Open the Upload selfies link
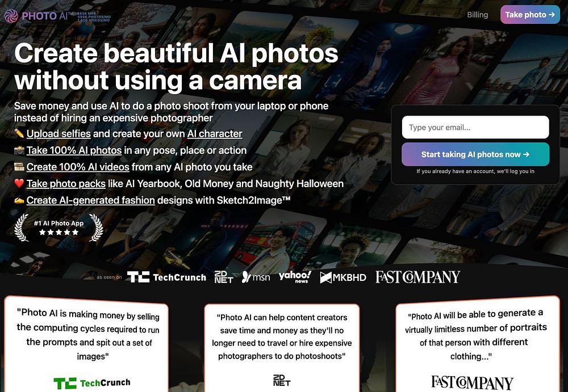Screen dimensions: 568x392 point(59,133)
